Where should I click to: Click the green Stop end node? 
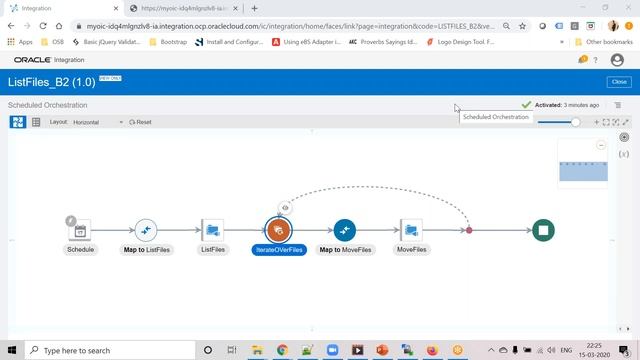point(543,230)
